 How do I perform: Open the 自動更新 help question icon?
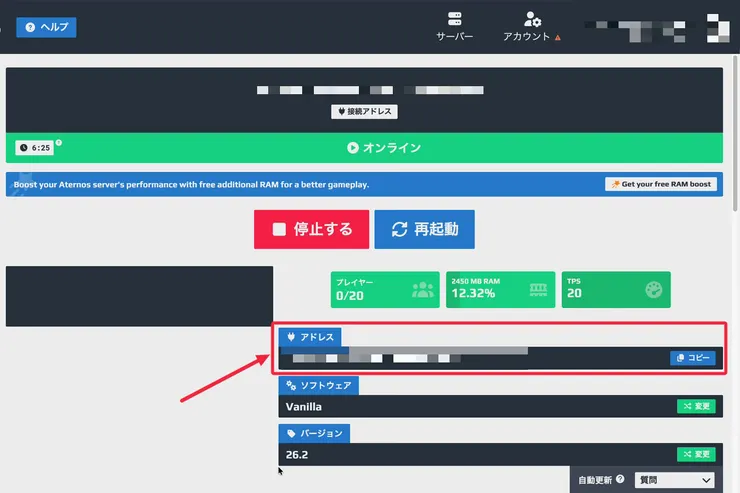point(620,479)
